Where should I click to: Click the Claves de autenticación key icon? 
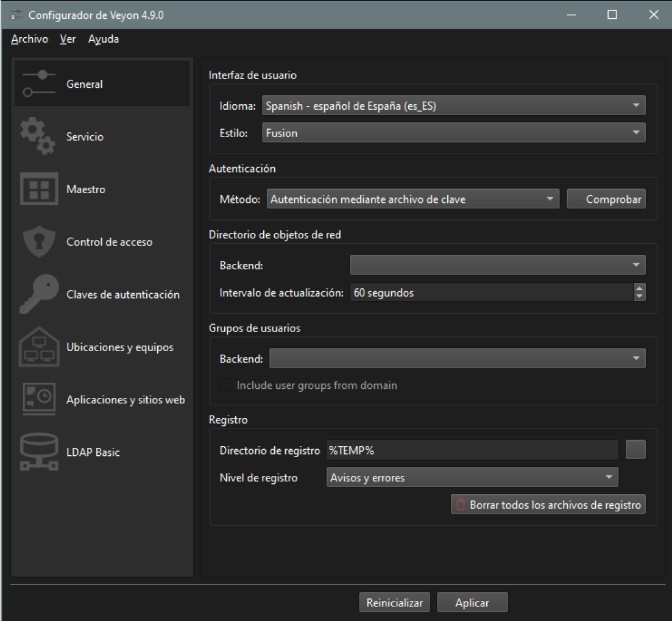39,294
